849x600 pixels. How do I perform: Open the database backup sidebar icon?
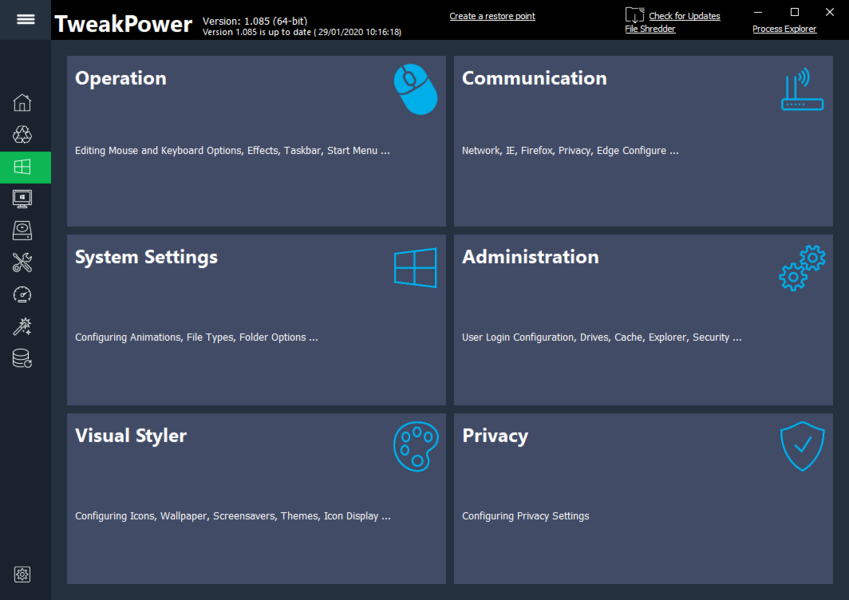click(x=22, y=359)
